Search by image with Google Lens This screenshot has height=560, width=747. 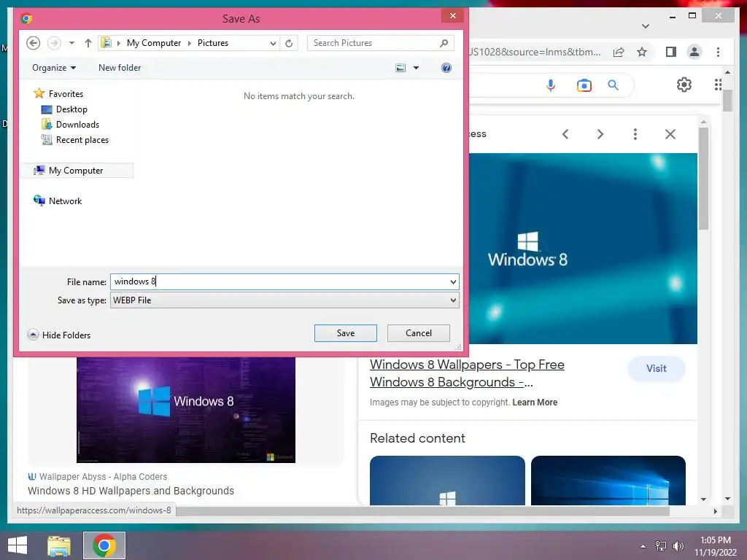coord(584,85)
